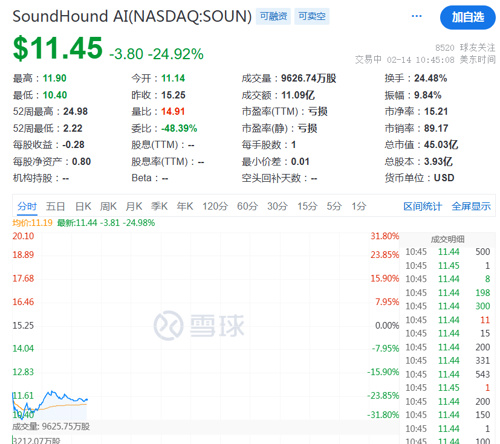Select the 120分 interval chart
This screenshot has width=500, height=444.
click(x=215, y=206)
